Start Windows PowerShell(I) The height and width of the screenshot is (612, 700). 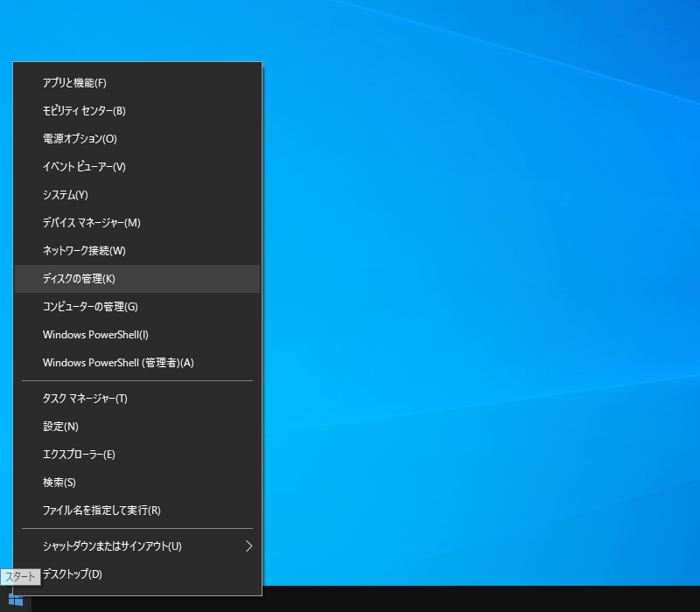137,335
